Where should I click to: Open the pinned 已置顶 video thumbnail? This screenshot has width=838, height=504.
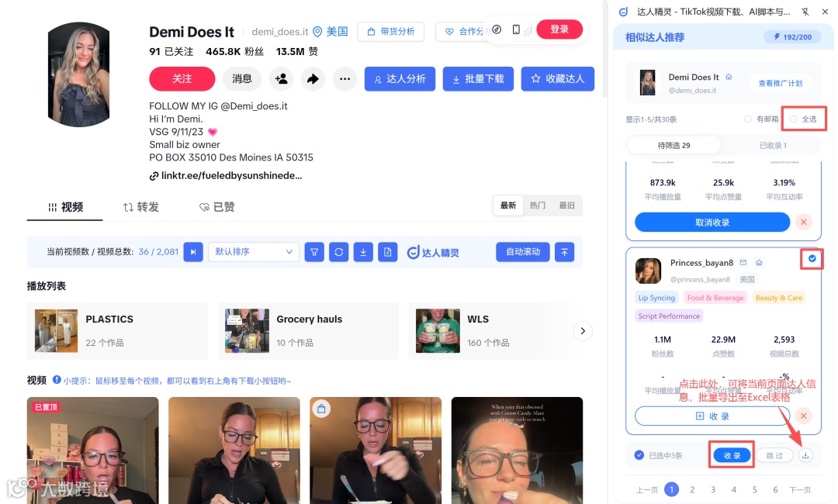(93, 450)
